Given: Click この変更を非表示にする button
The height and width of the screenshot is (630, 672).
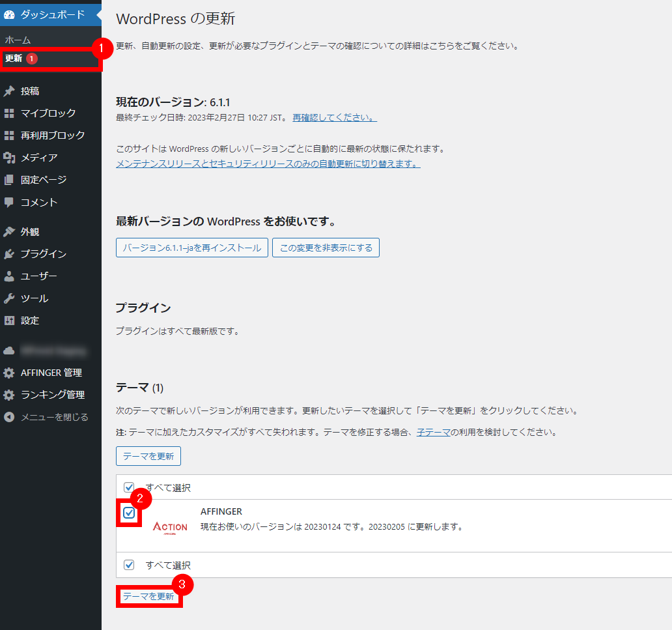Looking at the screenshot, I should click(326, 248).
